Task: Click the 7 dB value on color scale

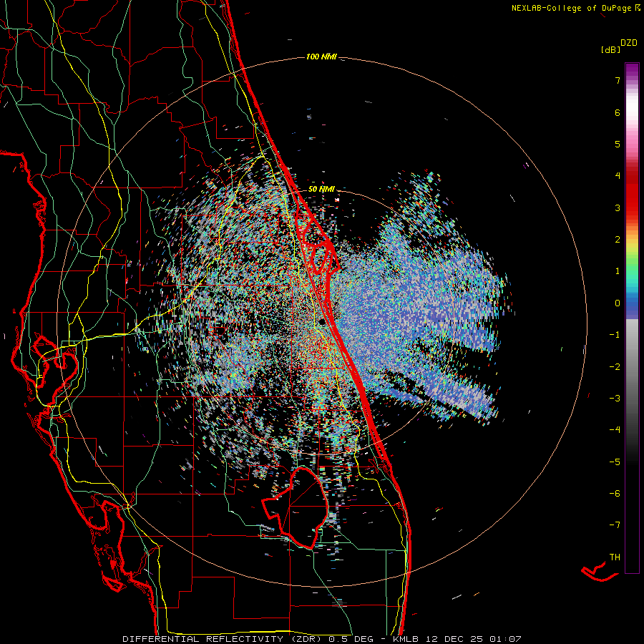Action: (618, 80)
